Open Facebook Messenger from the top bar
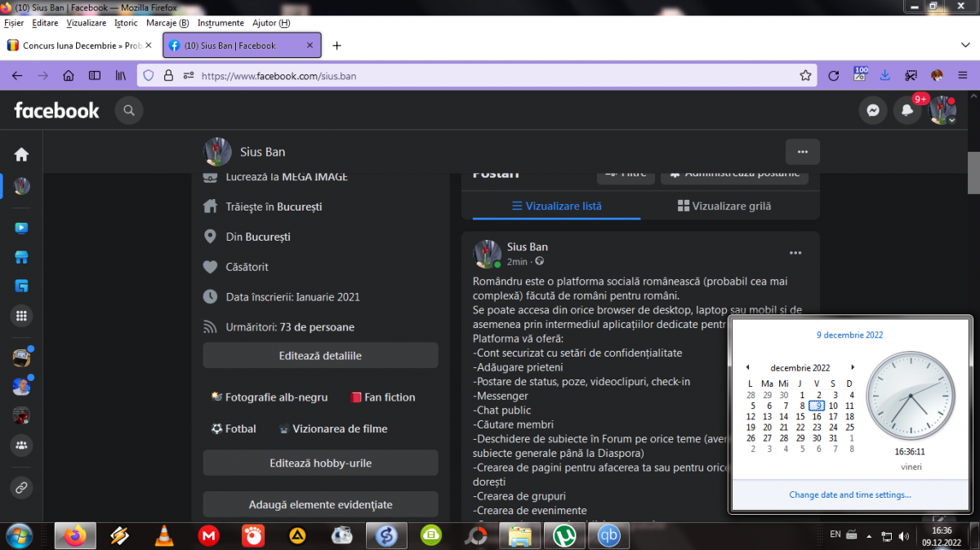Screen dimensions: 980x550 (873, 111)
